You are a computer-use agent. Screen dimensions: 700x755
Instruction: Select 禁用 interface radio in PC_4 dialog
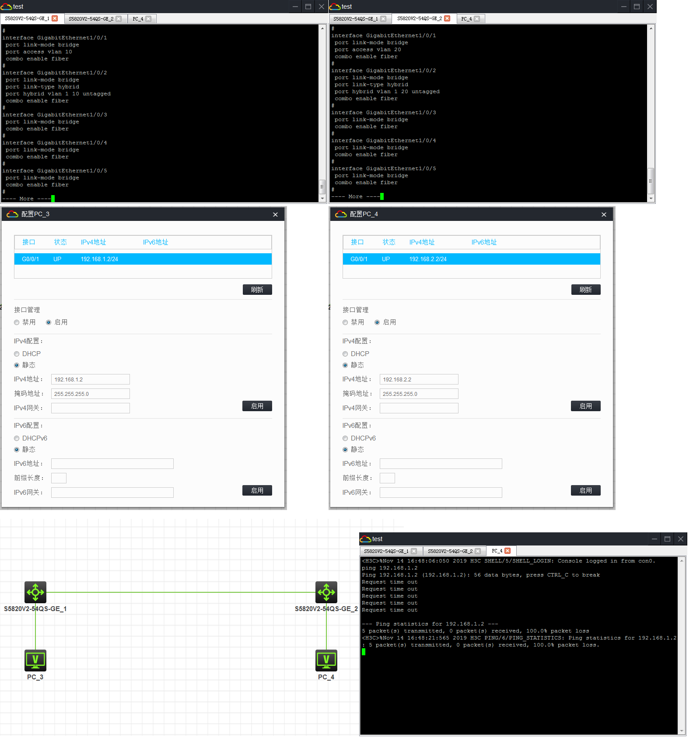click(345, 322)
